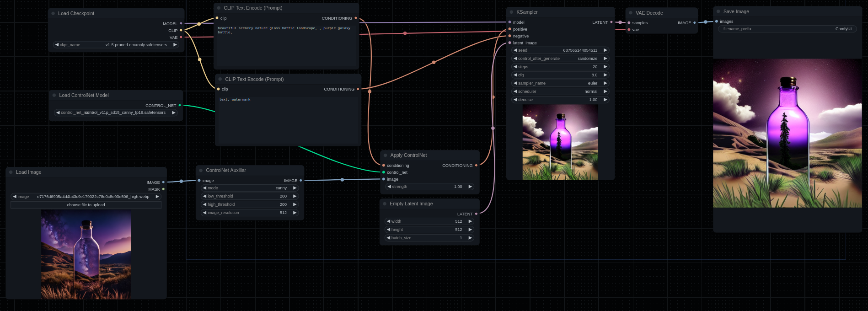868x311 pixels.
Task: Click the image input socket on ControlNet Auxiliar
Action: click(199, 181)
